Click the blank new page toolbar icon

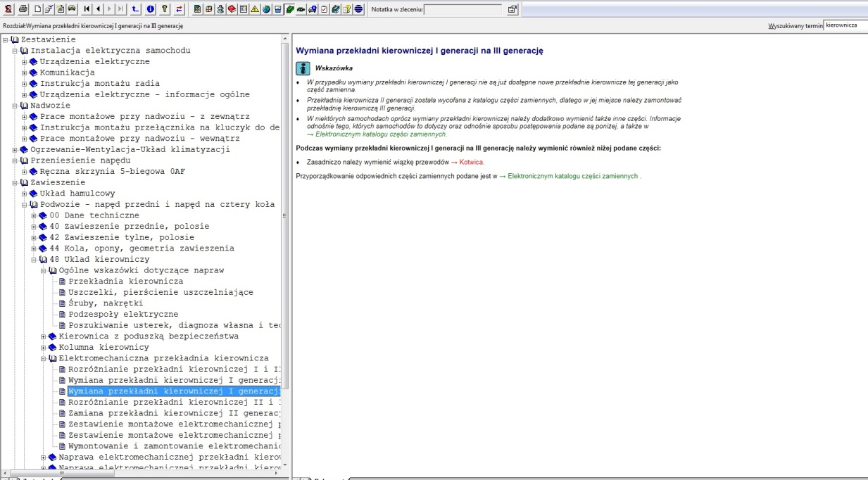tap(38, 9)
